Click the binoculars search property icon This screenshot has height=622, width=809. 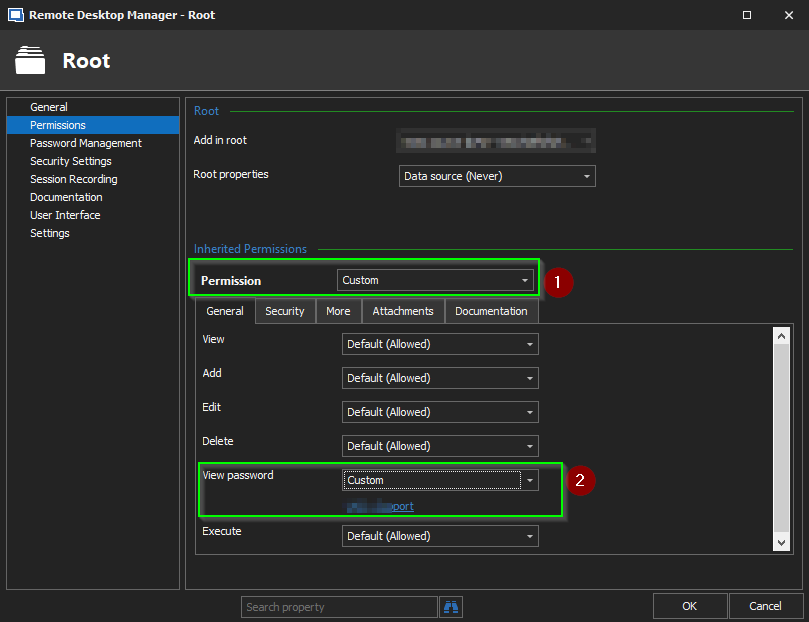[450, 607]
